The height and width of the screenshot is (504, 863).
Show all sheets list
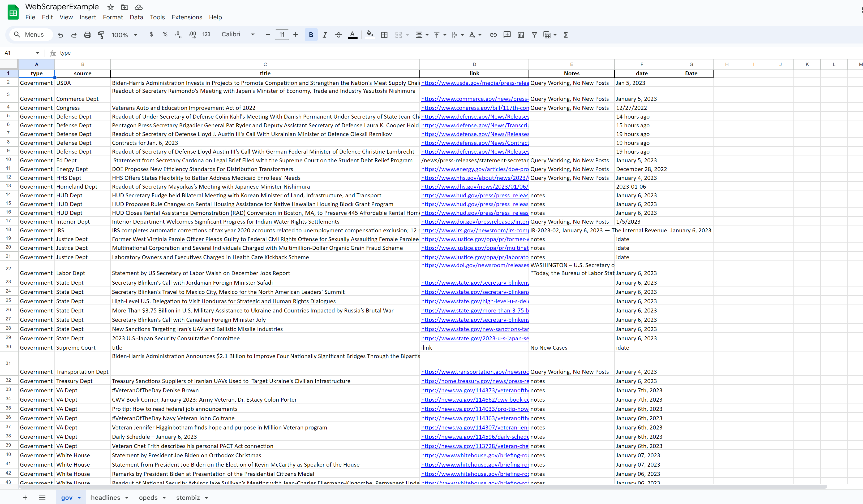pyautogui.click(x=42, y=497)
